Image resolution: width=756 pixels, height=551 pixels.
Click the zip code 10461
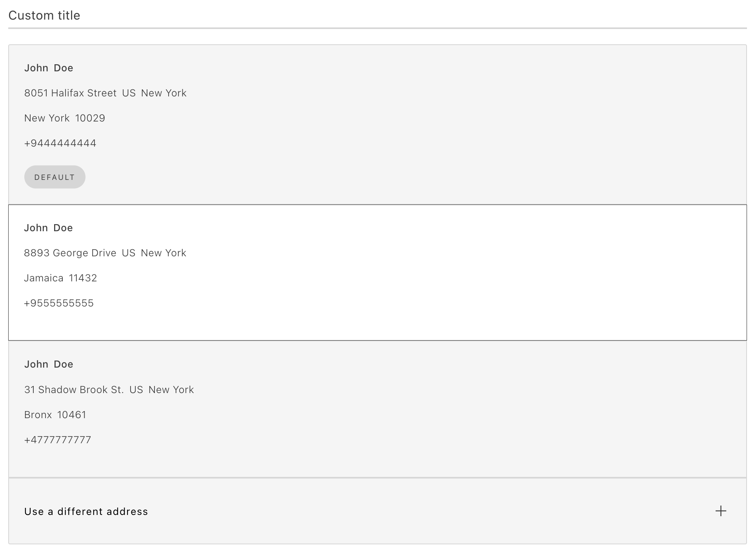pyautogui.click(x=71, y=415)
